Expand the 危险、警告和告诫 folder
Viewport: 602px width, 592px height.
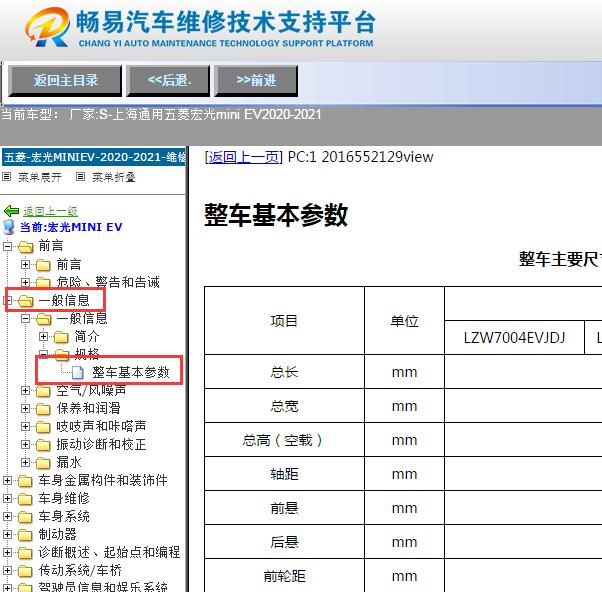(25, 282)
